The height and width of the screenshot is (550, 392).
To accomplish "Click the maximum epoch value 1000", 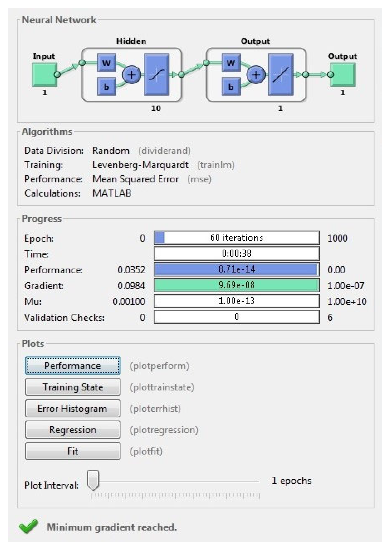I will click(x=337, y=238).
